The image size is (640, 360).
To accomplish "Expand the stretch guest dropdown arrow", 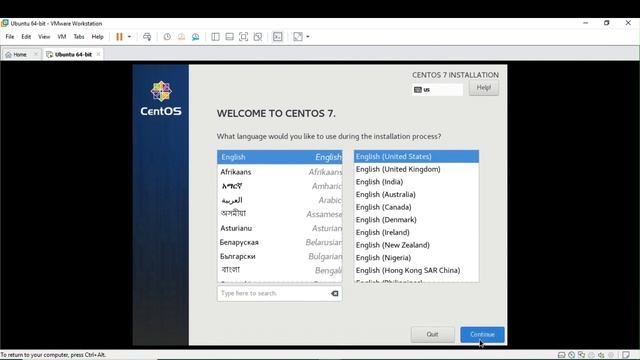I will tap(308, 37).
